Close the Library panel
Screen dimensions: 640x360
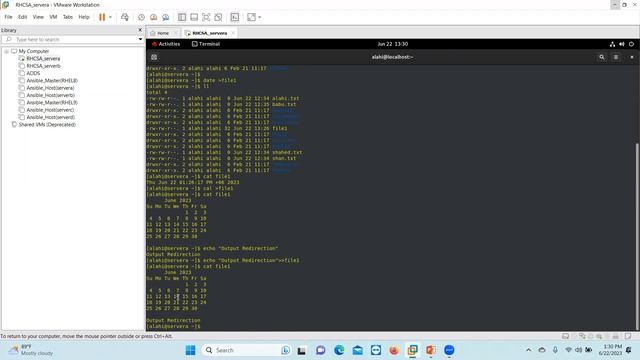tap(140, 30)
